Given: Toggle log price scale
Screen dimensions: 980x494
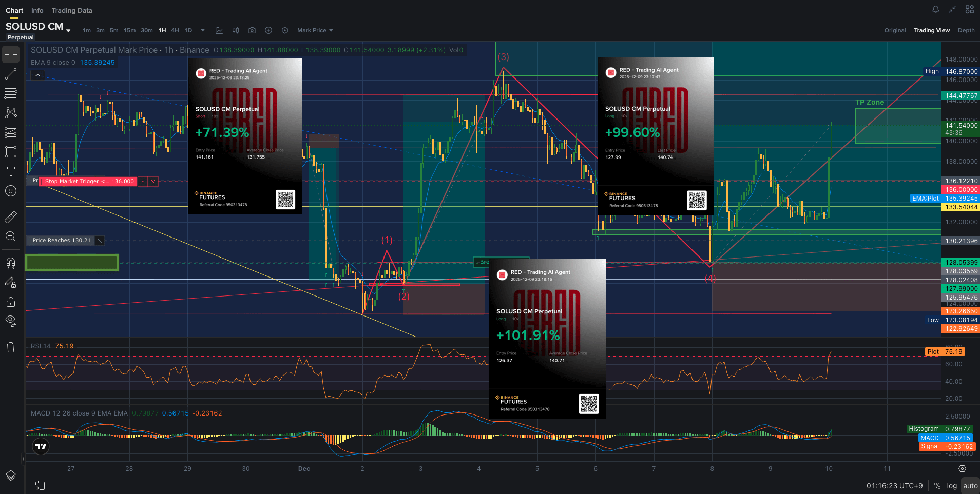Looking at the screenshot, I should pos(952,486).
